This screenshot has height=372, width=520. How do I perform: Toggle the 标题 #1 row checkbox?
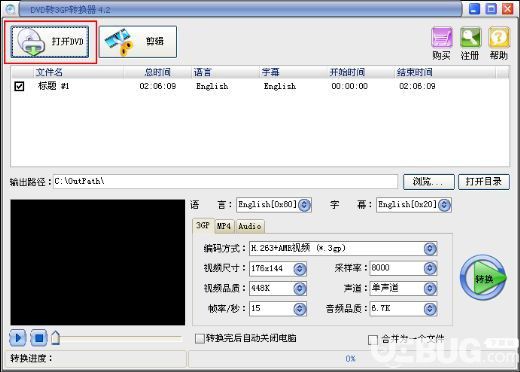19,86
